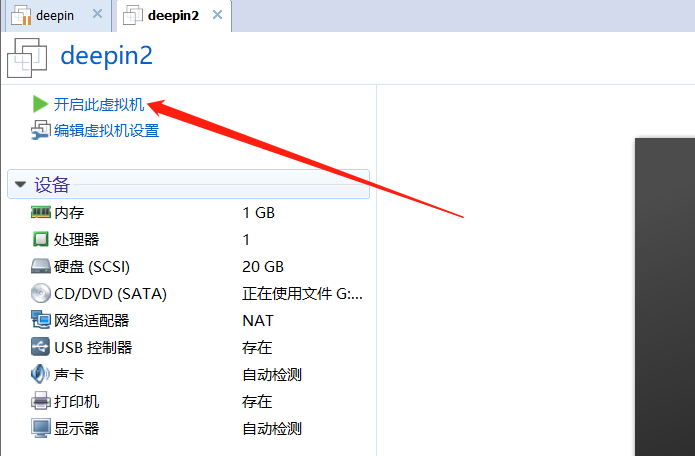This screenshot has height=456, width=695.
Task: Click the USB 控制器 device label
Action: click(x=93, y=347)
